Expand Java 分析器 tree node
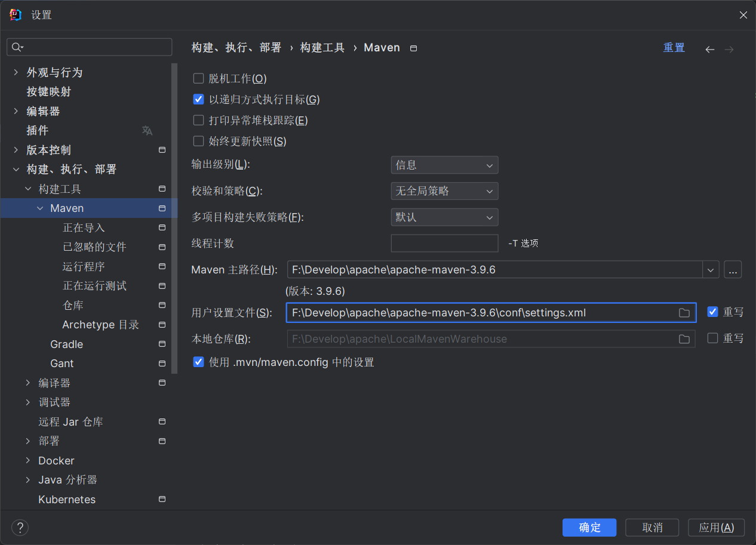756x545 pixels. click(28, 480)
